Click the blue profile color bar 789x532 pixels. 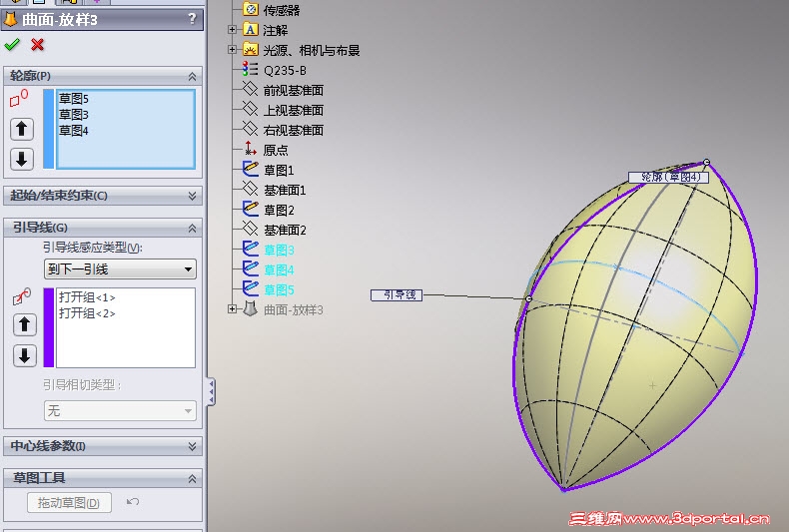point(48,129)
